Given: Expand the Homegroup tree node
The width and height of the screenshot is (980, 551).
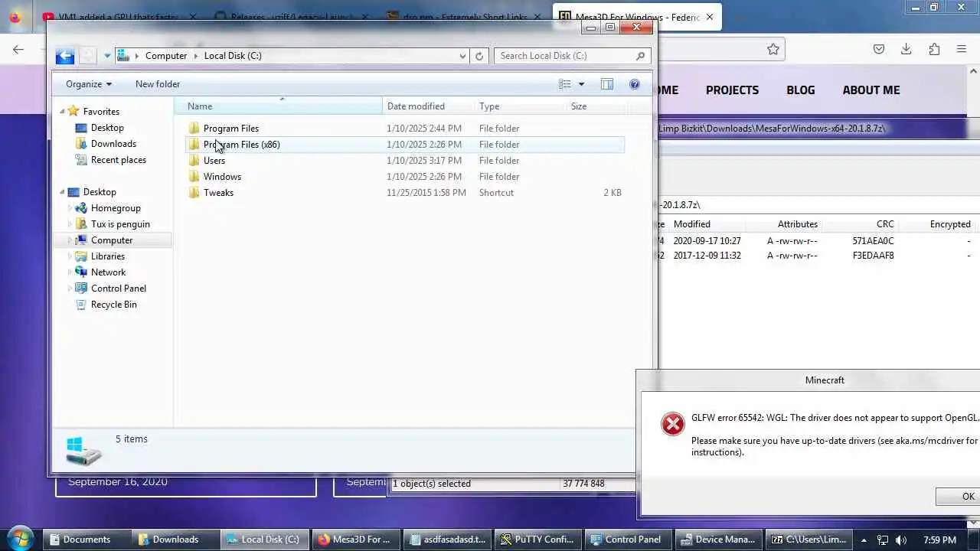Looking at the screenshot, I should [x=70, y=208].
